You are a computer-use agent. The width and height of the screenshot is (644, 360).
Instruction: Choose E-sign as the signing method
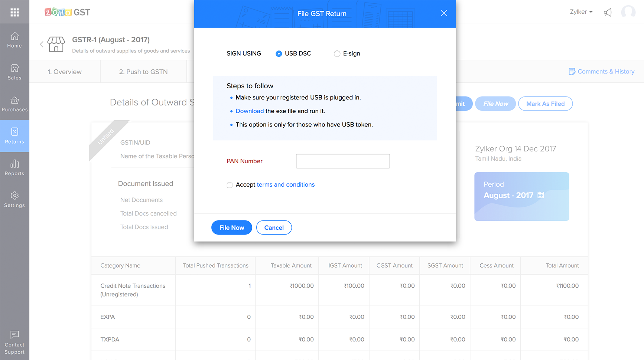337,53
